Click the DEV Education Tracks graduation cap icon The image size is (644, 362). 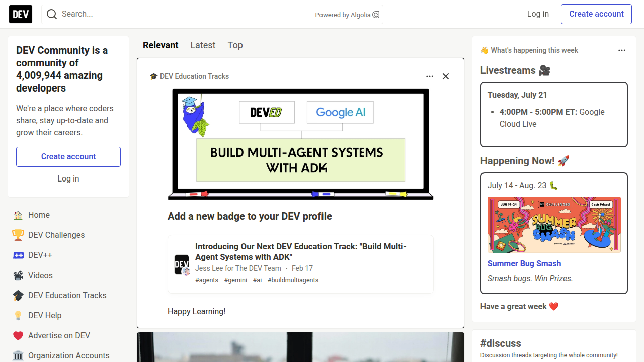tap(18, 296)
